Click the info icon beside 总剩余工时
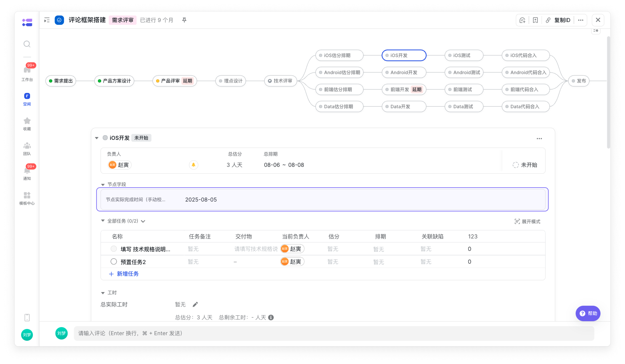 coord(271,317)
